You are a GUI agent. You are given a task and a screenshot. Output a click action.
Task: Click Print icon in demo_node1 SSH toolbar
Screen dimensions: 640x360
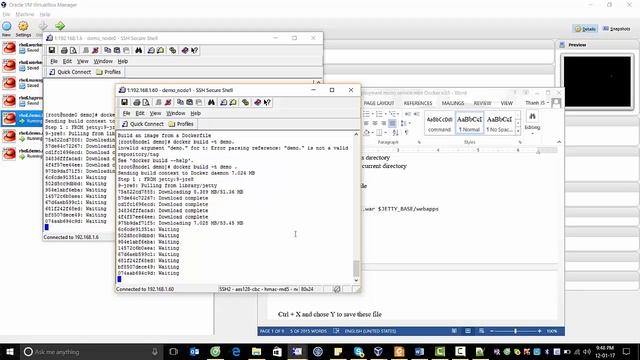click(x=136, y=102)
